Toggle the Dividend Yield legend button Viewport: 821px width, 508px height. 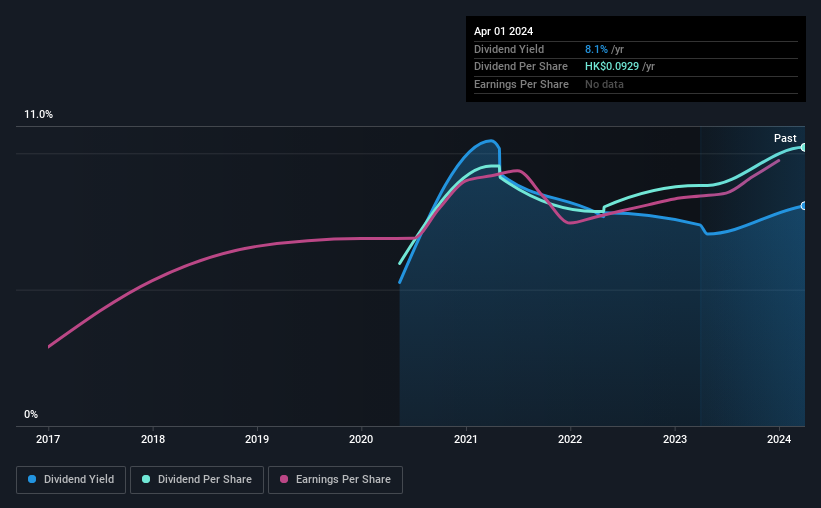pyautogui.click(x=71, y=480)
